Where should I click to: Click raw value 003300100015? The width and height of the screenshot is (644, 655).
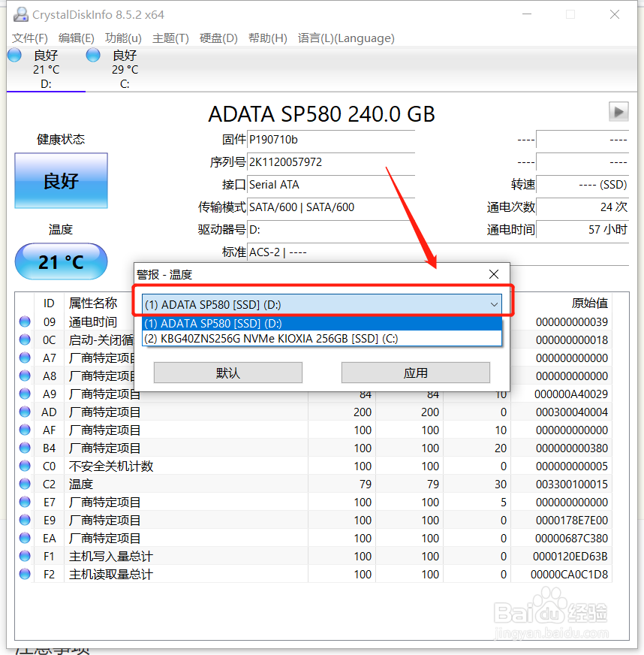[572, 484]
